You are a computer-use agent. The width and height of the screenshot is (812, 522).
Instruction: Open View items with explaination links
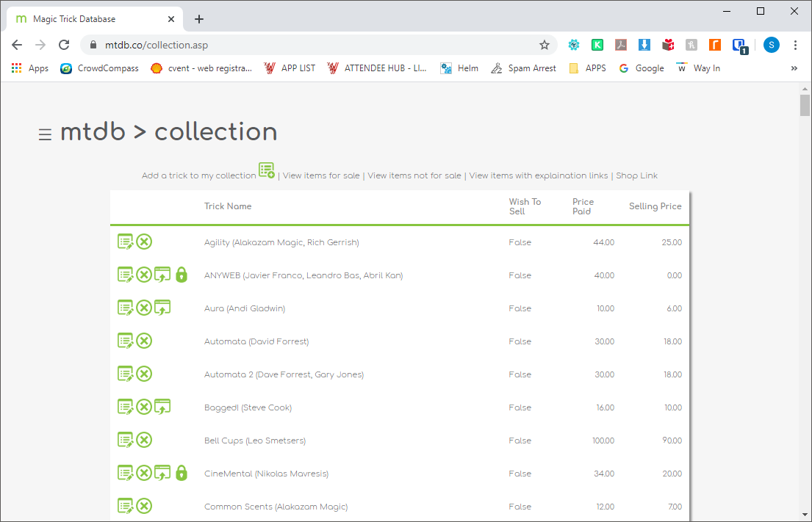(539, 175)
